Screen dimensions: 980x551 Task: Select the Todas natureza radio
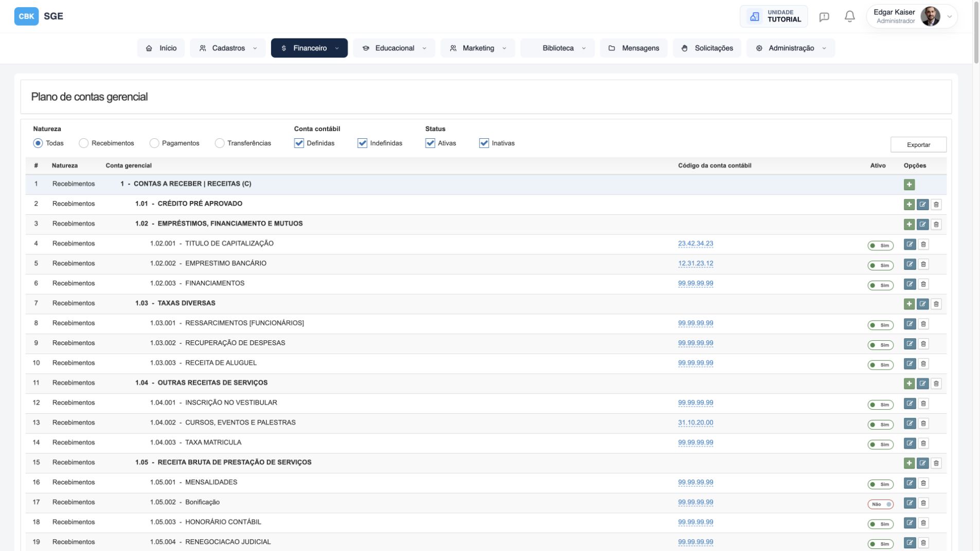(38, 143)
